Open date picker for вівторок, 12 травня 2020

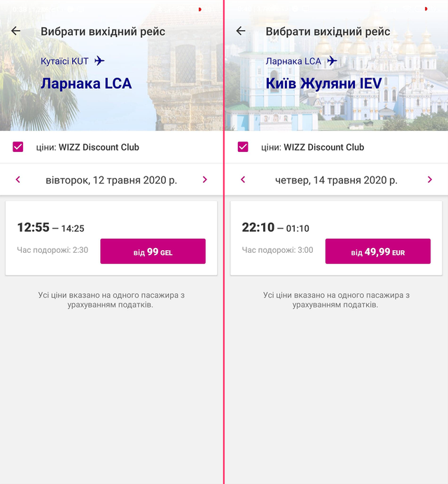111,180
